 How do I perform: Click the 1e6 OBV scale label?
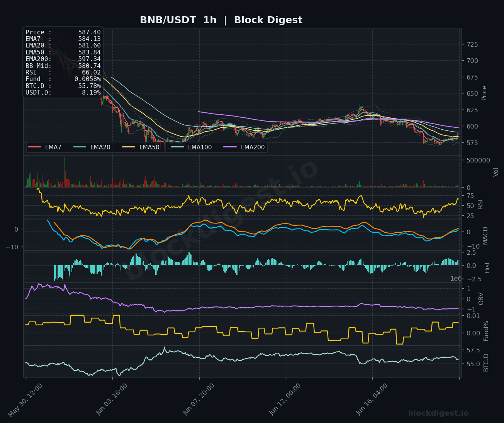click(x=456, y=279)
